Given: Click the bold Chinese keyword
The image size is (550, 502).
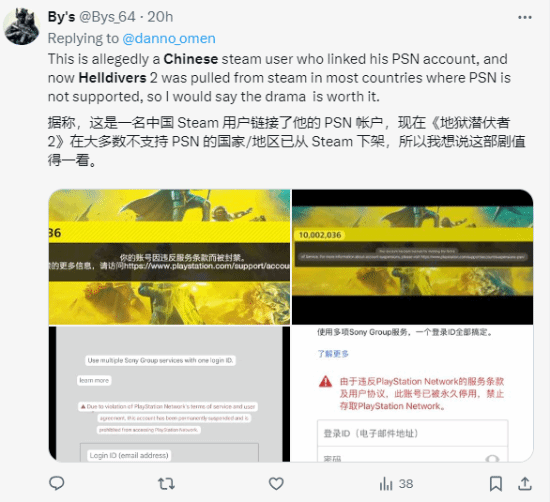Looking at the screenshot, I should (191, 59).
